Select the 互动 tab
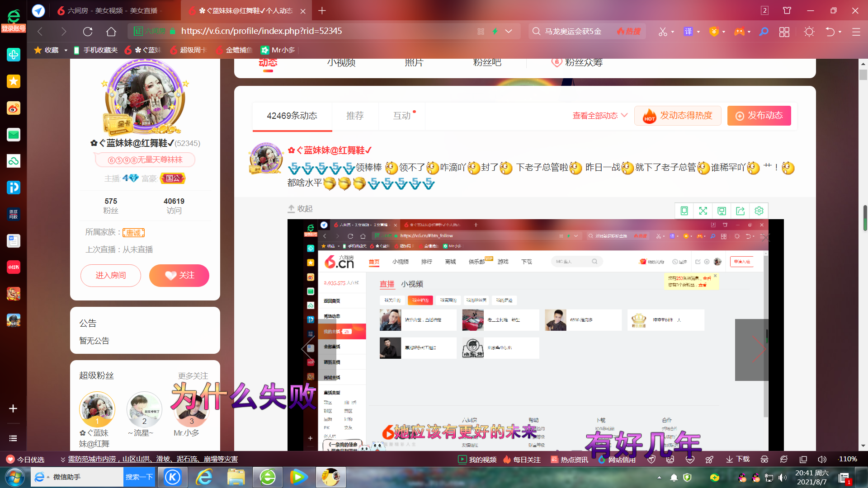The image size is (868, 488). [x=402, y=116]
